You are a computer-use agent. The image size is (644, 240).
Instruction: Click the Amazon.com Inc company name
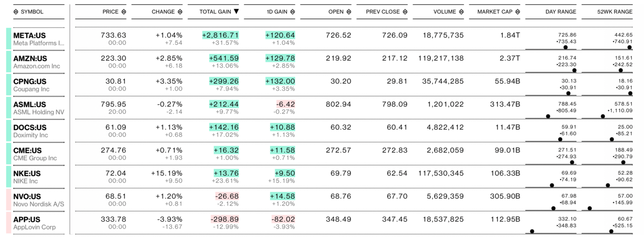point(36,66)
